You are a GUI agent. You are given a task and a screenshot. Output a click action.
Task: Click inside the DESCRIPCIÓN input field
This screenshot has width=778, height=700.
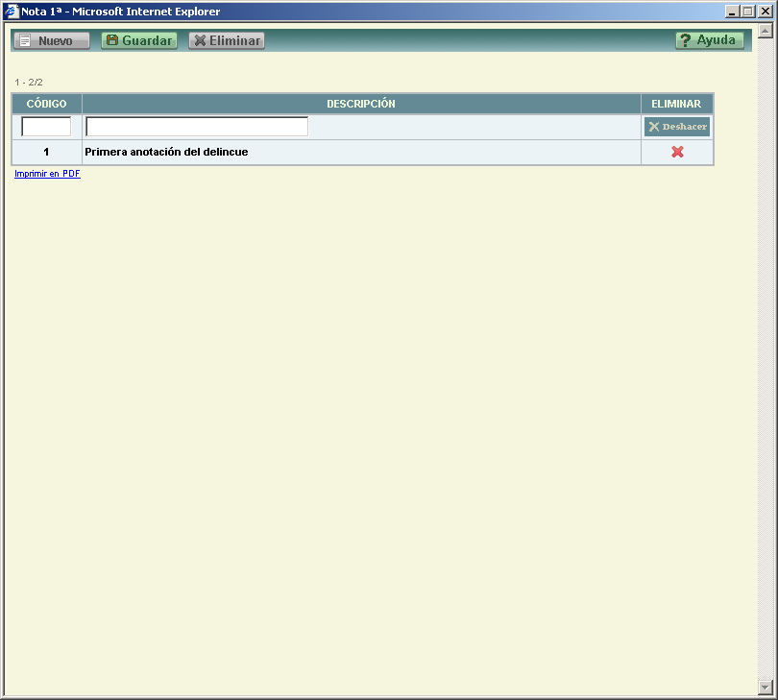[x=196, y=126]
